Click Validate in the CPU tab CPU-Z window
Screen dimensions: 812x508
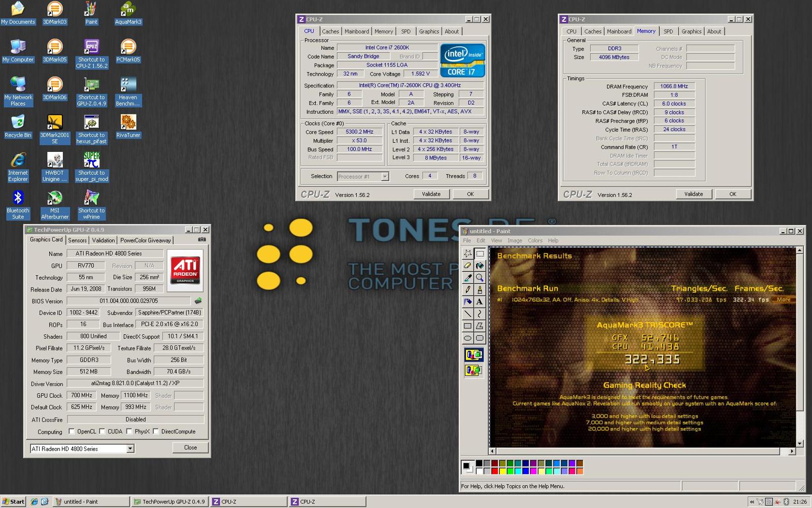pos(431,194)
